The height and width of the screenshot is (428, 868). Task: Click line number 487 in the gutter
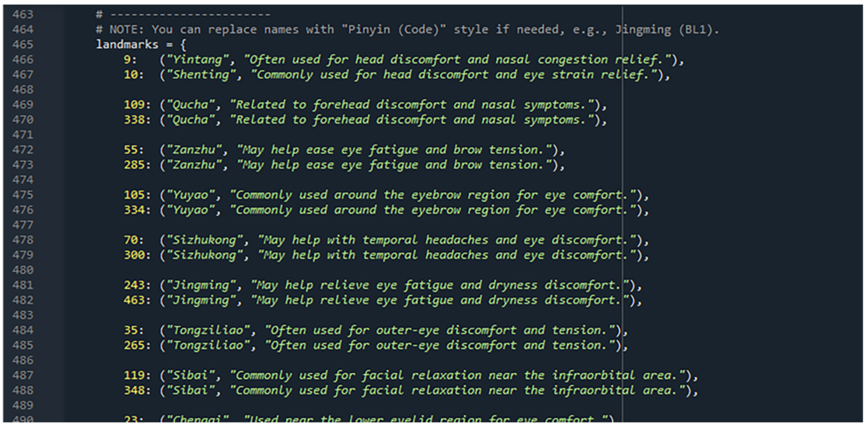point(23,375)
